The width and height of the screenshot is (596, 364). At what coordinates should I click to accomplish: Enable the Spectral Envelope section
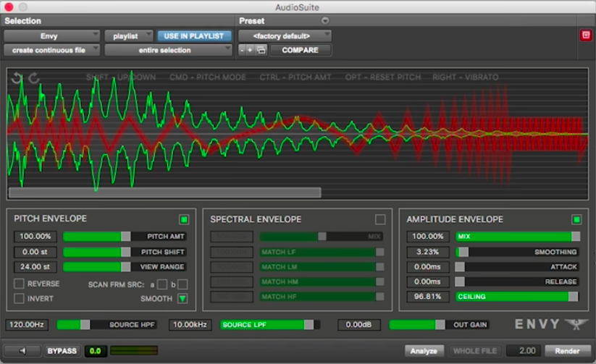pyautogui.click(x=380, y=219)
